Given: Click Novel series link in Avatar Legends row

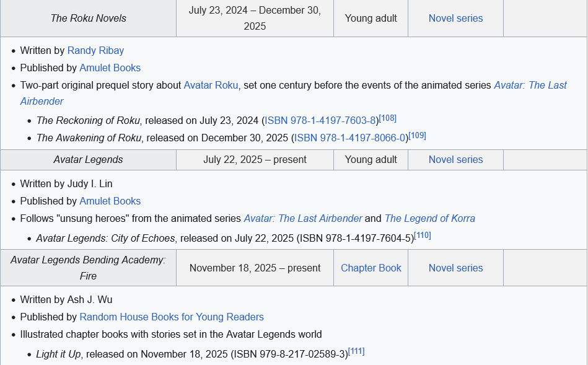Looking at the screenshot, I should [x=455, y=159].
